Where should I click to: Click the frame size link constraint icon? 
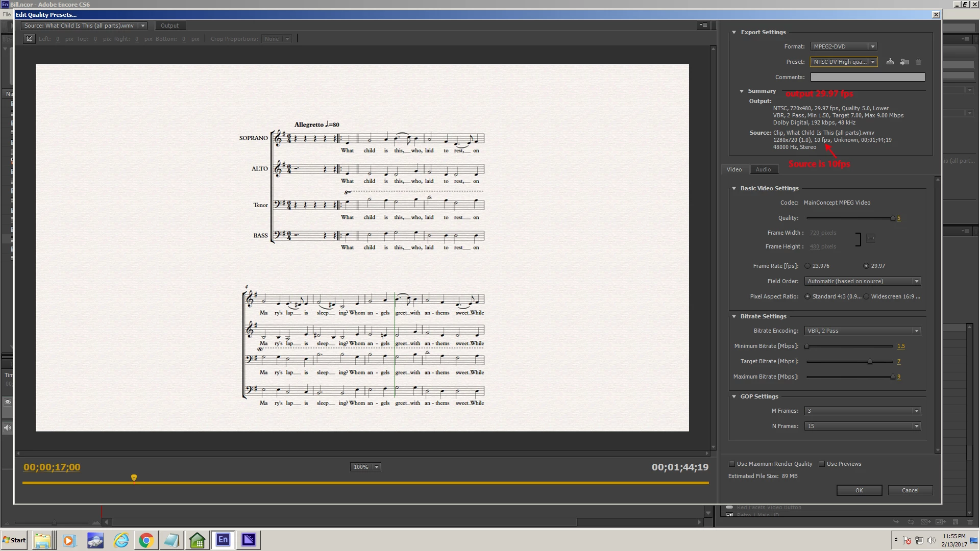(871, 238)
